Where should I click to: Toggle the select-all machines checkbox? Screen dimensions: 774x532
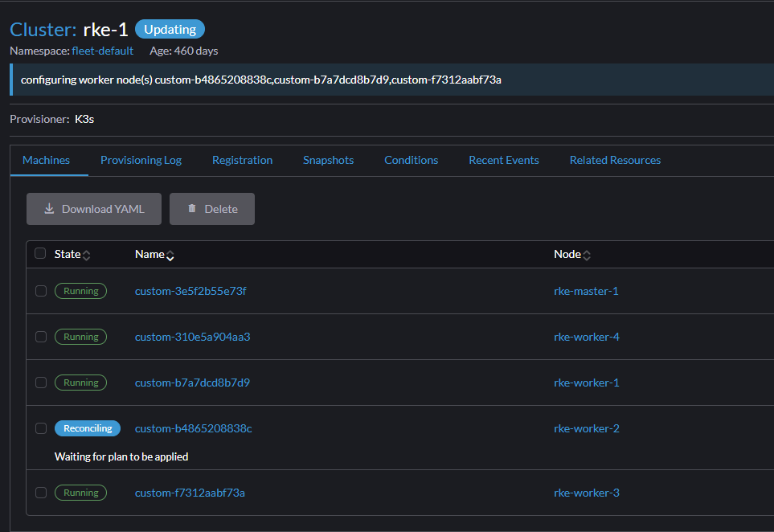pyautogui.click(x=41, y=254)
